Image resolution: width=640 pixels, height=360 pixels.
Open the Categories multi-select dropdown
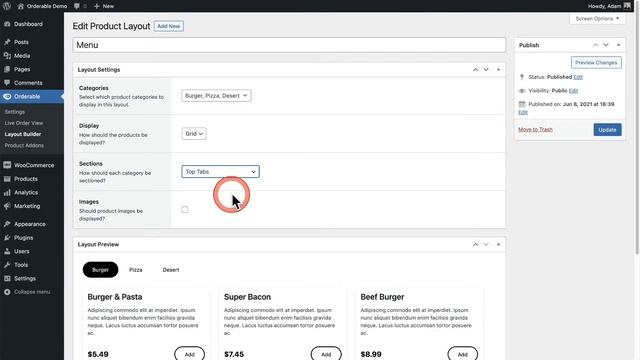[216, 96]
